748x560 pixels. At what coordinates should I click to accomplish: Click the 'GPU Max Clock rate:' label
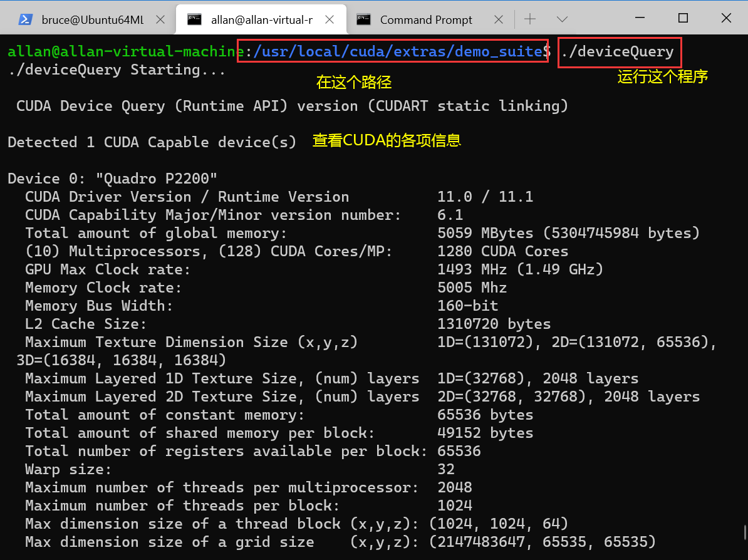point(107,269)
